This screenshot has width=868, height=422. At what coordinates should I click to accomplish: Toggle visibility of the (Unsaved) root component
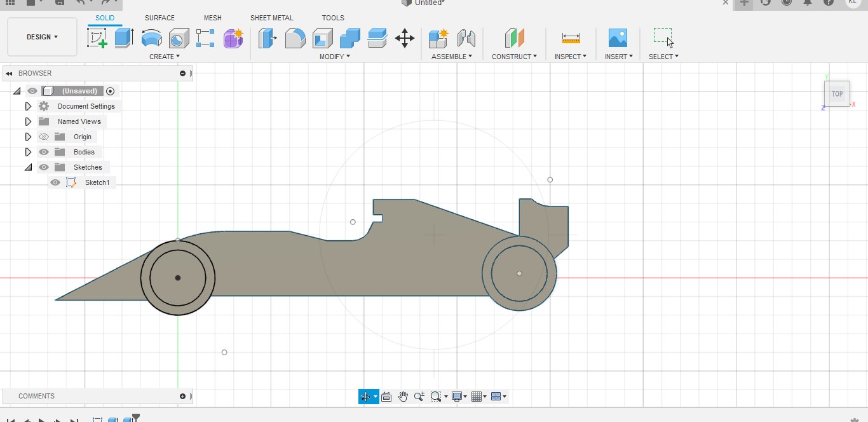tap(32, 91)
